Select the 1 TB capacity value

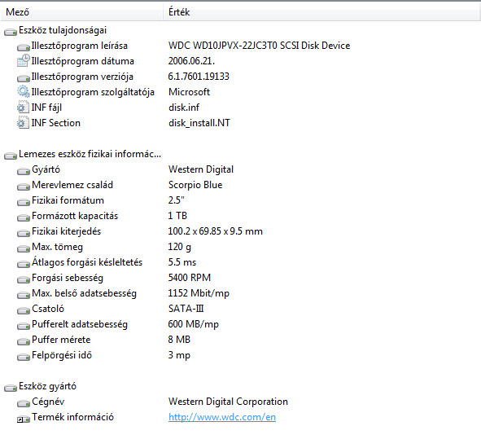(177, 216)
